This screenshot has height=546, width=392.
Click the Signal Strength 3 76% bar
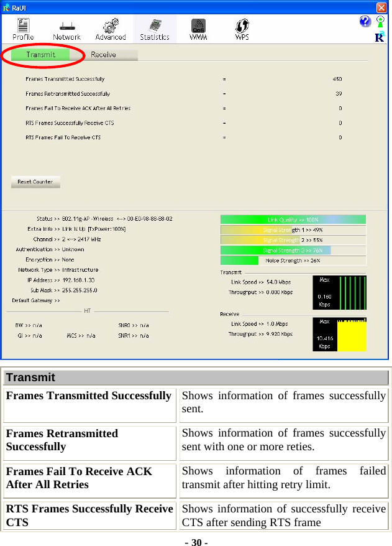point(293,251)
